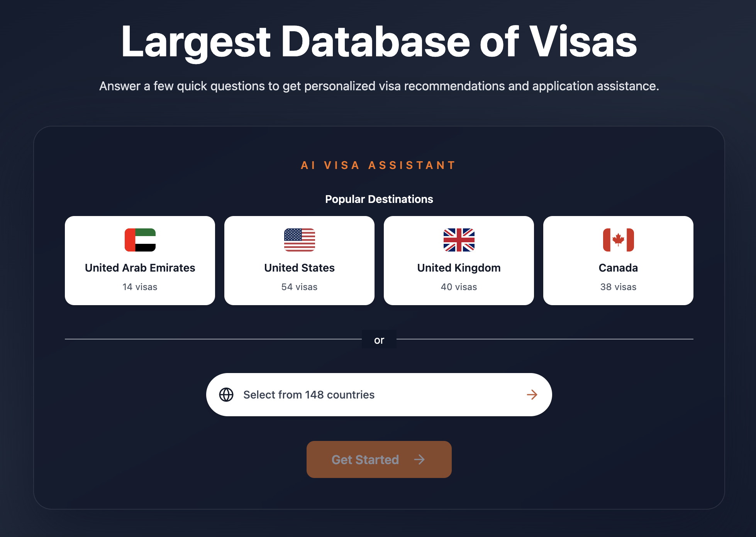Click the arrow icon inside Get Started button
Screen dimensions: 756x537
click(x=419, y=459)
